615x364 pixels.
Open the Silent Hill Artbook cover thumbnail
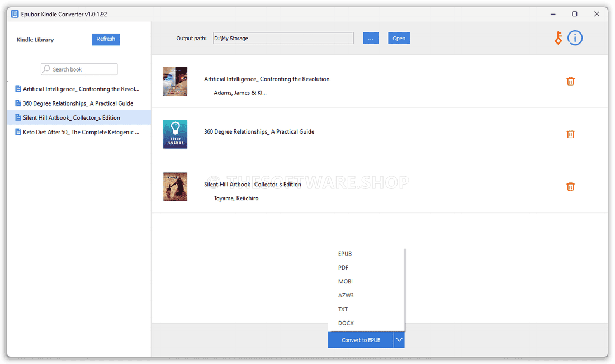click(x=176, y=187)
